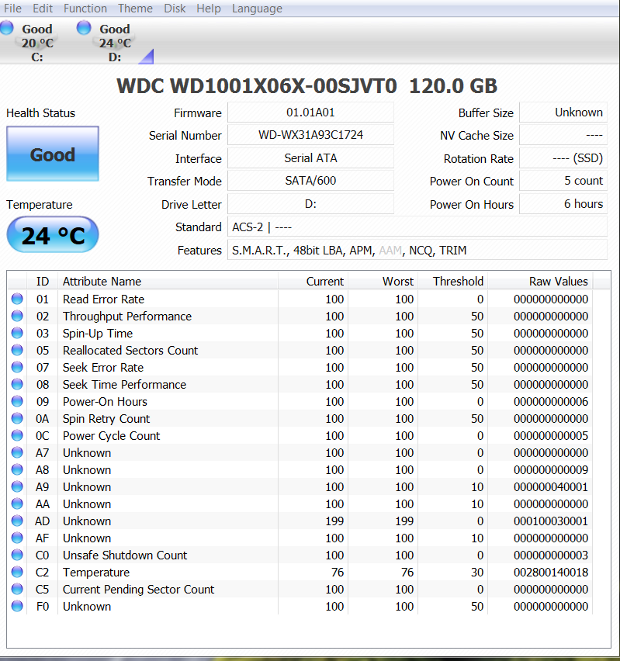620x661 pixels.
Task: Click status icon for Reallocated Sectors Count
Action: click(x=17, y=350)
